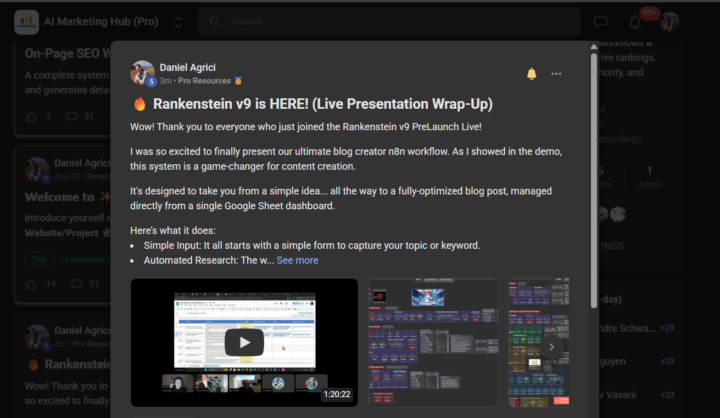Open the second workflow screenshot thumbnail
The height and width of the screenshot is (418, 720).
click(433, 342)
